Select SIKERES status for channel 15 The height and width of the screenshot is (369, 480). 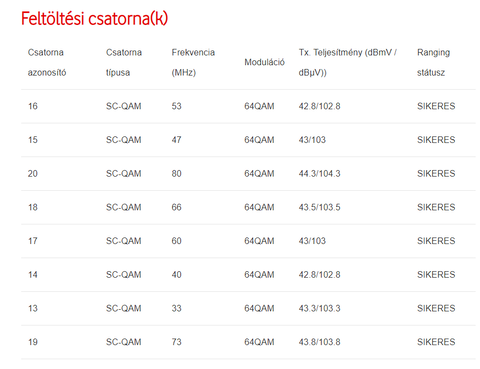pyautogui.click(x=436, y=140)
